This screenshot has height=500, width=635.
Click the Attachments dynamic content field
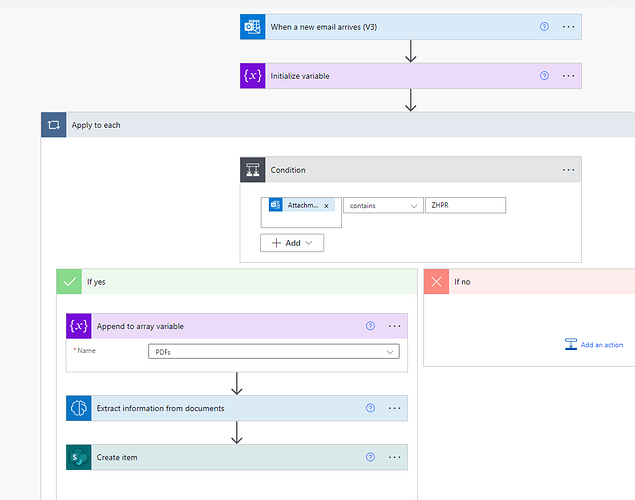click(x=301, y=213)
